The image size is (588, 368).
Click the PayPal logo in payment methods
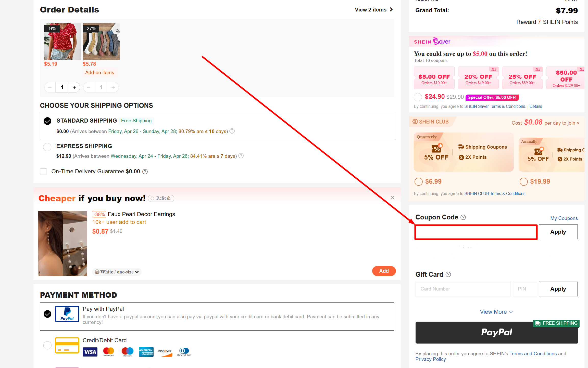pos(67,314)
